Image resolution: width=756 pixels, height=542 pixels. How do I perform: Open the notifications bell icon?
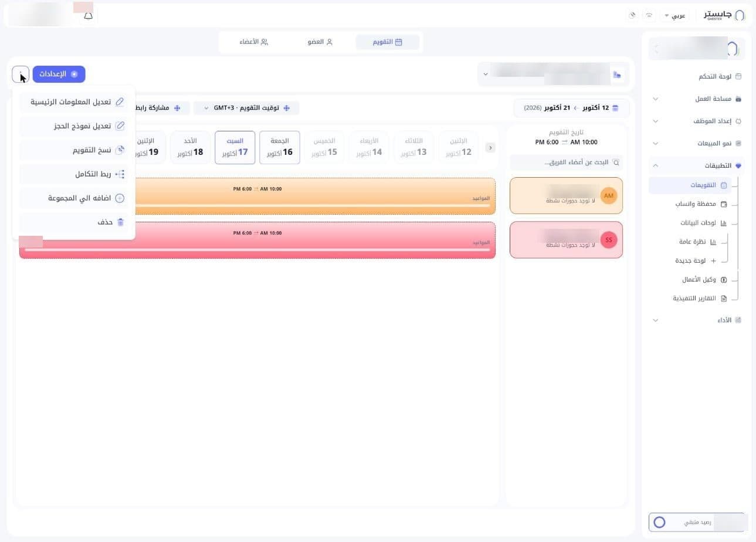tap(88, 16)
